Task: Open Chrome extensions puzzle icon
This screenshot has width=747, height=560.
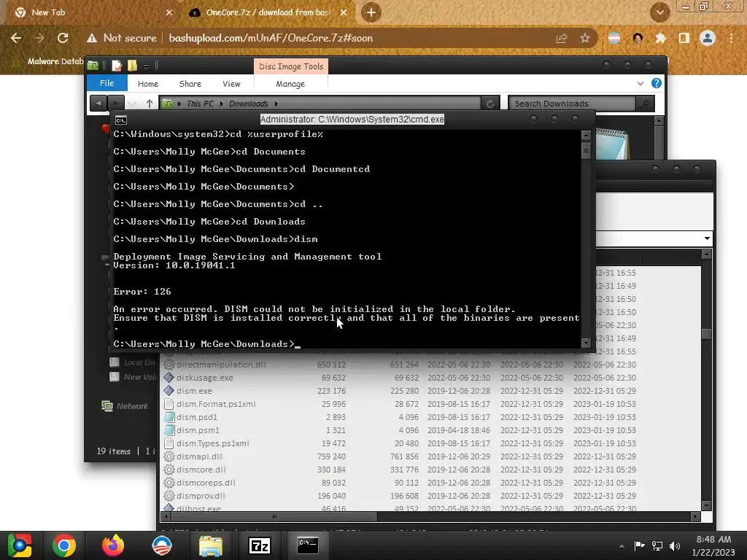Action: tap(661, 38)
